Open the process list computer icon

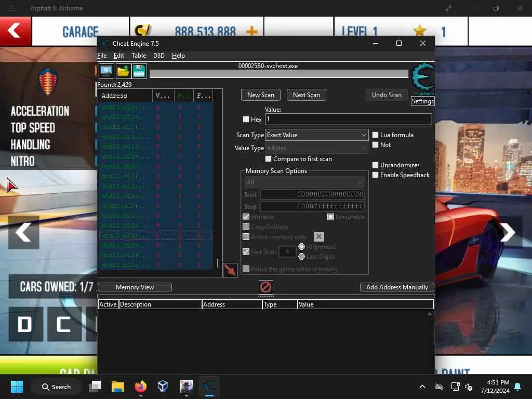106,71
